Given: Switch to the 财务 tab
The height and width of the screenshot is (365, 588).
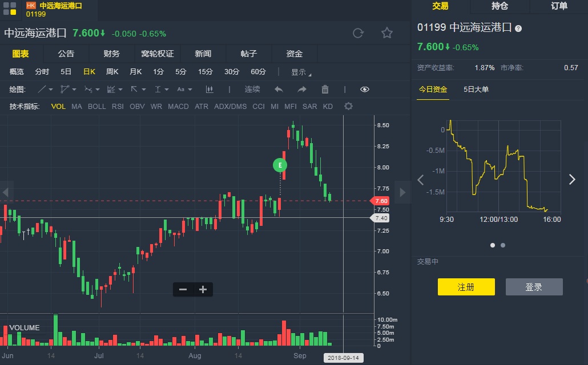Looking at the screenshot, I should pos(111,54).
